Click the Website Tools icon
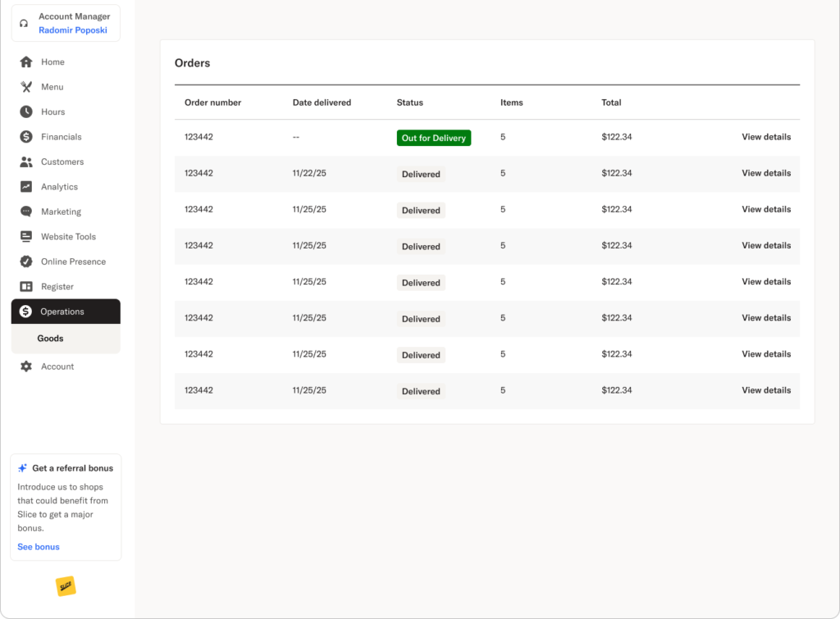The image size is (840, 619). (26, 236)
